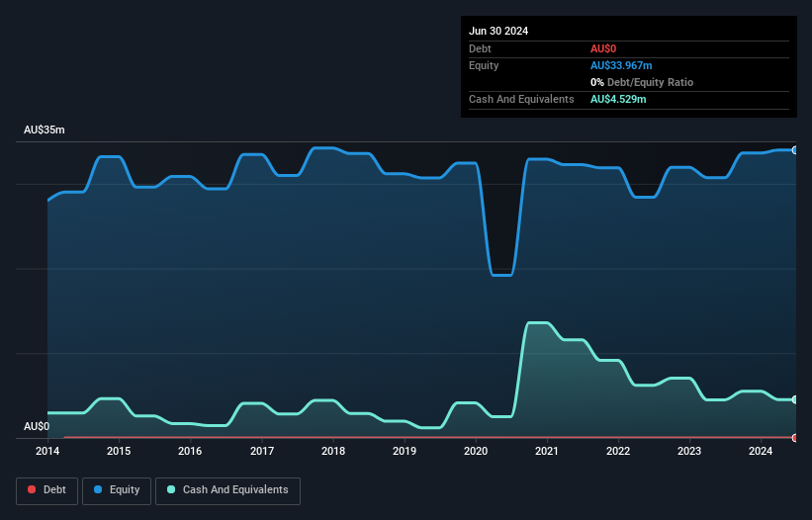Click the teal Cash And Equivalents legend dot
The image size is (812, 520).
click(x=171, y=489)
